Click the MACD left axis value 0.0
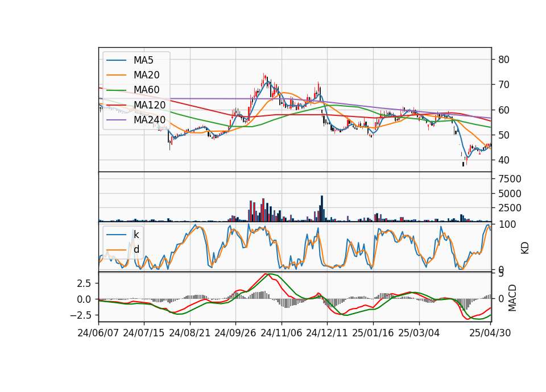 tap(84, 299)
